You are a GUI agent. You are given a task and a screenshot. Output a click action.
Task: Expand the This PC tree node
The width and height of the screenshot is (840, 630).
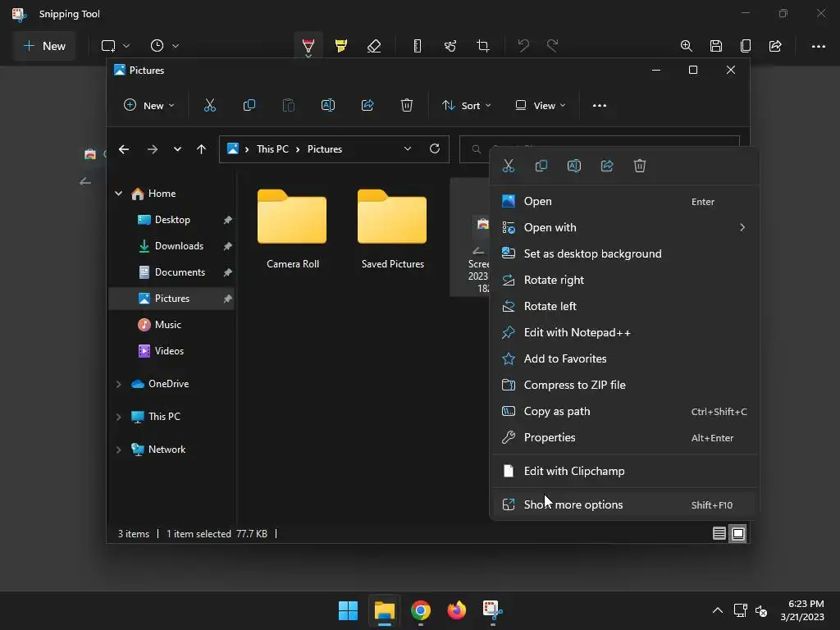[118, 417]
